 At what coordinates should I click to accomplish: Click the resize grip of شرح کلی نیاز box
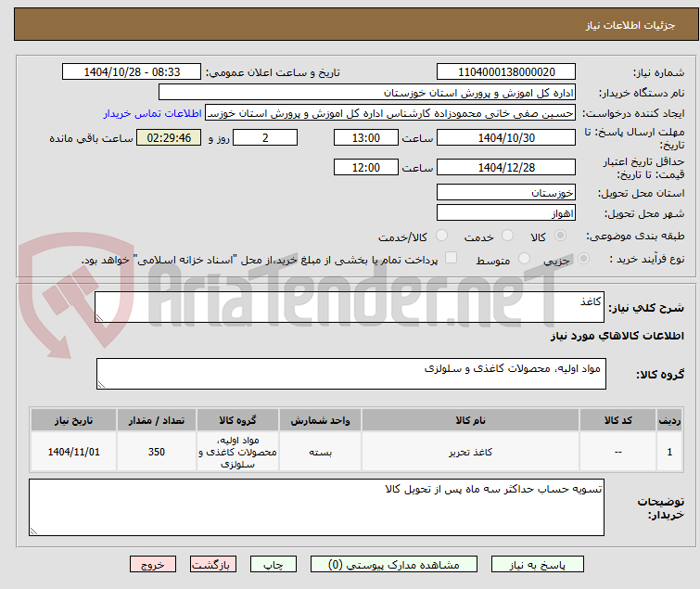[x=99, y=318]
